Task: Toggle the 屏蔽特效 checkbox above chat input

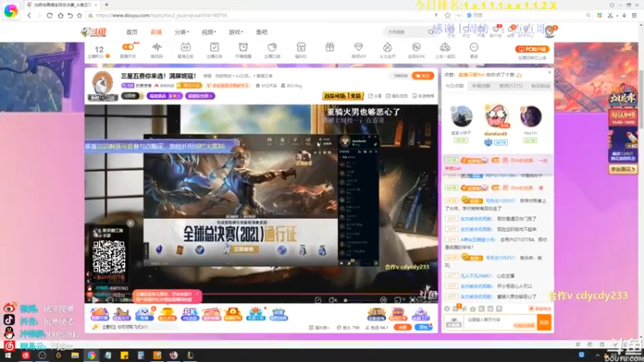Action: (539, 309)
